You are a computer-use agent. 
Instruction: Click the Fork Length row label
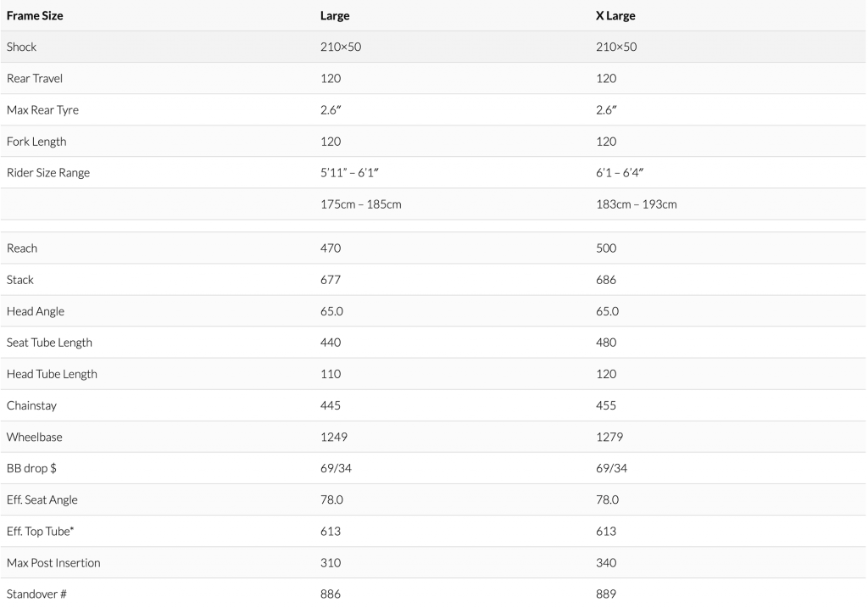pos(36,141)
